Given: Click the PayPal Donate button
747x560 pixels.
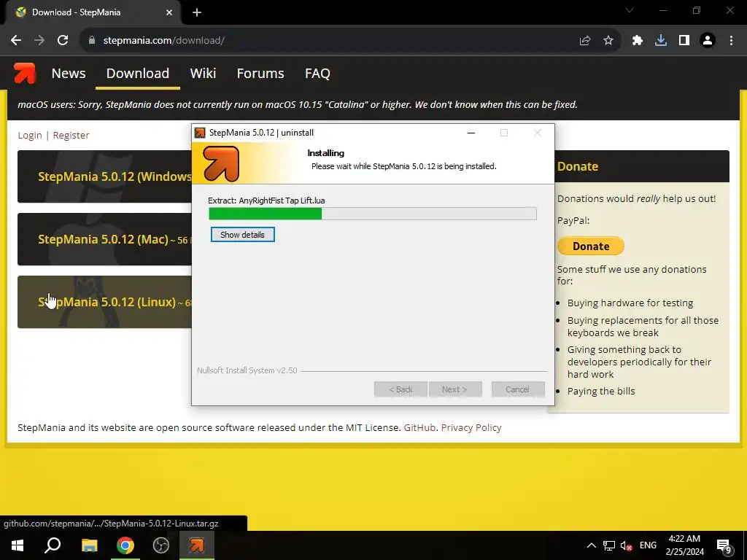Looking at the screenshot, I should (x=591, y=246).
